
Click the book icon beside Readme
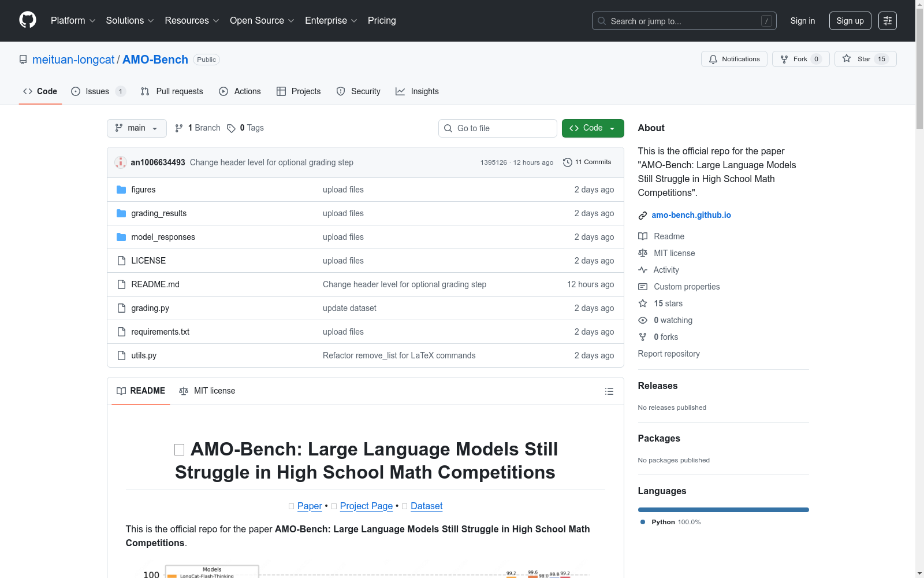click(x=643, y=236)
